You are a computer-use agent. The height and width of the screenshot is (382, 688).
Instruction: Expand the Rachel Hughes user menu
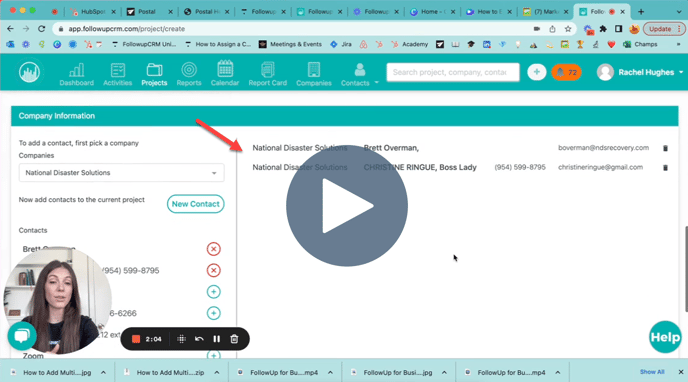coord(640,72)
